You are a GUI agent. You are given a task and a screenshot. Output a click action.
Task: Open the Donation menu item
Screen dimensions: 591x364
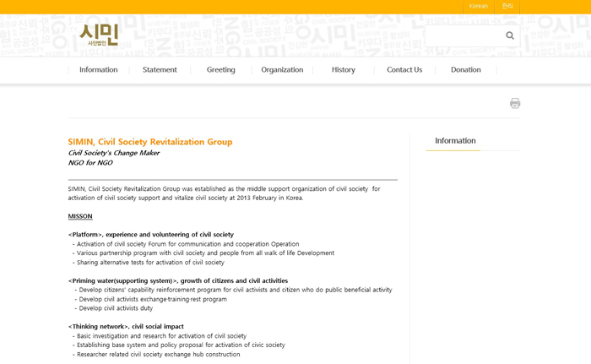pos(466,70)
